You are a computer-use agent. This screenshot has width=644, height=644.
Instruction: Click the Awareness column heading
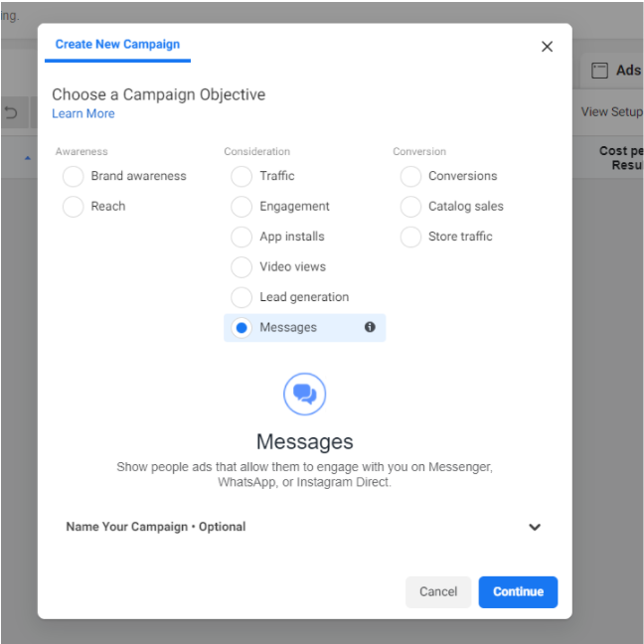pos(81,151)
